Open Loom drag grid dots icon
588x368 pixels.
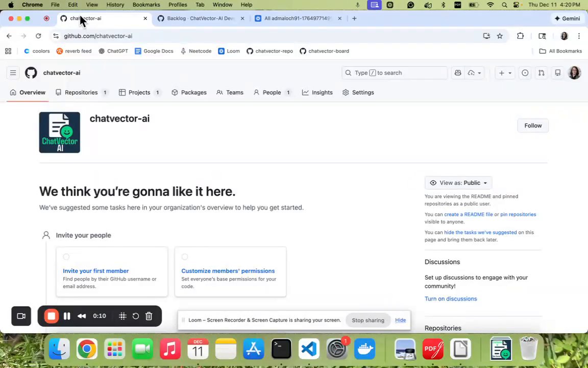(x=122, y=316)
